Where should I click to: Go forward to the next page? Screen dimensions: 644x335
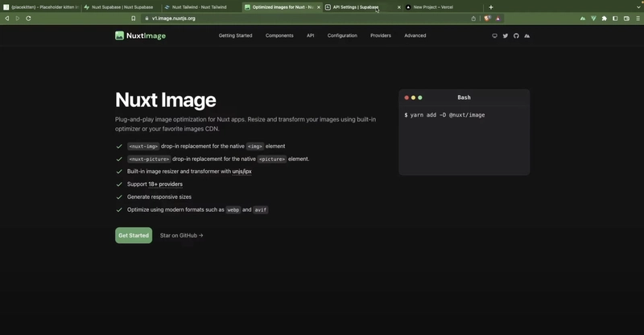click(18, 18)
